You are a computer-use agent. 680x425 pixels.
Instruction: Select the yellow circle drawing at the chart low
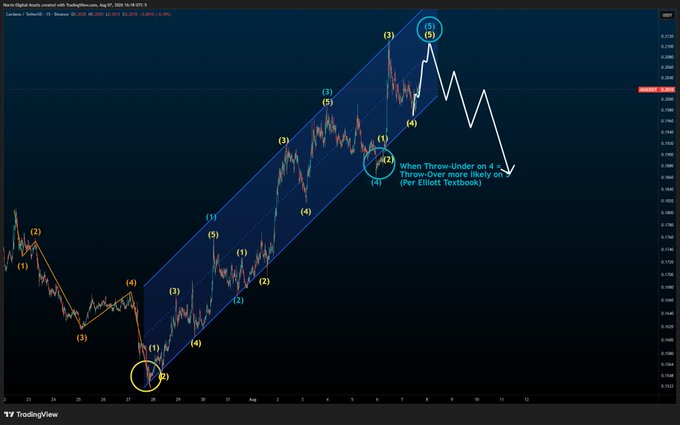146,376
